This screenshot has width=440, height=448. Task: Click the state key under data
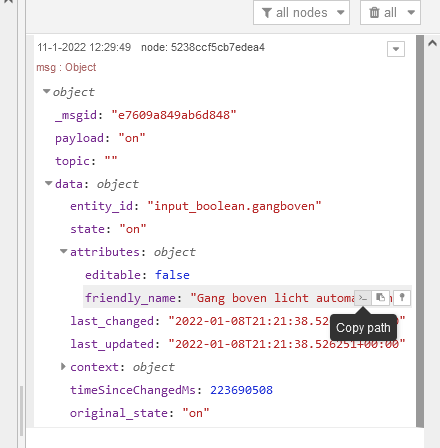click(87, 229)
